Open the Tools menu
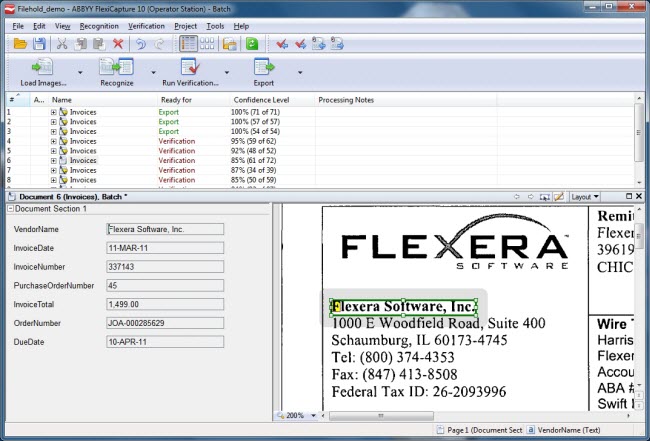The image size is (650, 441). coord(215,26)
